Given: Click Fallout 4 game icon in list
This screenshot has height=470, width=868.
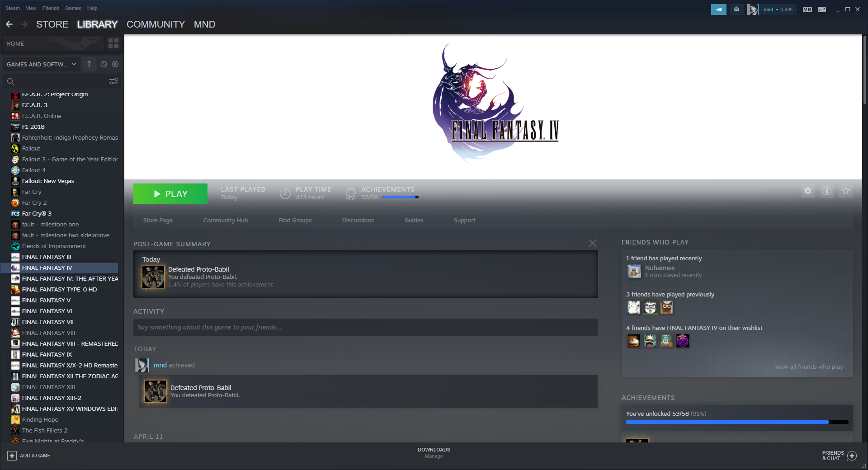Looking at the screenshot, I should click(x=15, y=170).
